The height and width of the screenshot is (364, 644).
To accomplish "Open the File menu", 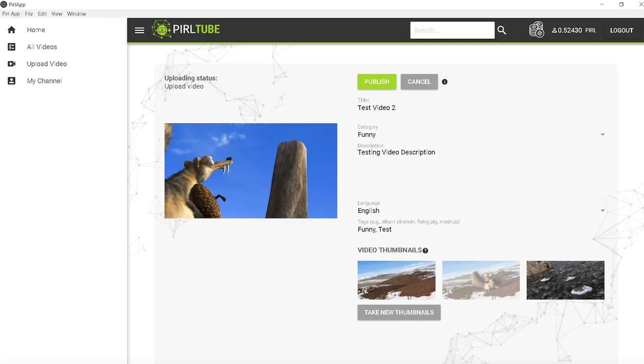I will click(x=29, y=14).
